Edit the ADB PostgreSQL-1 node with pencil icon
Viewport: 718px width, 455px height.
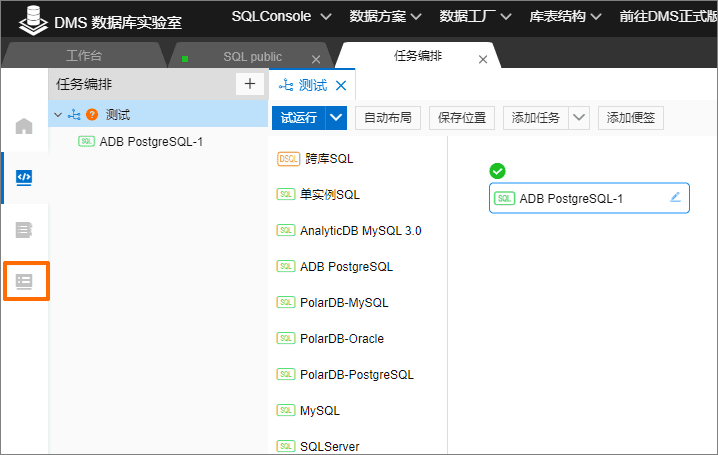675,197
